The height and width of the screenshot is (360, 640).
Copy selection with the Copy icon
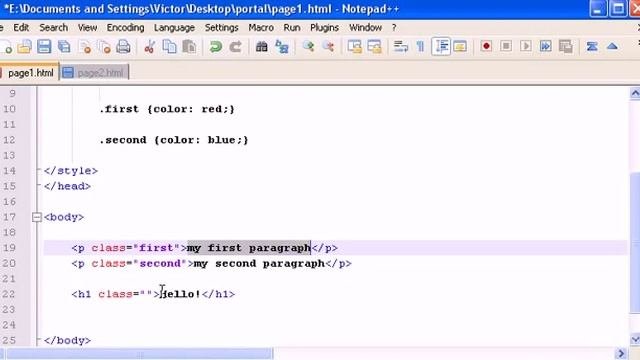[x=169, y=47]
